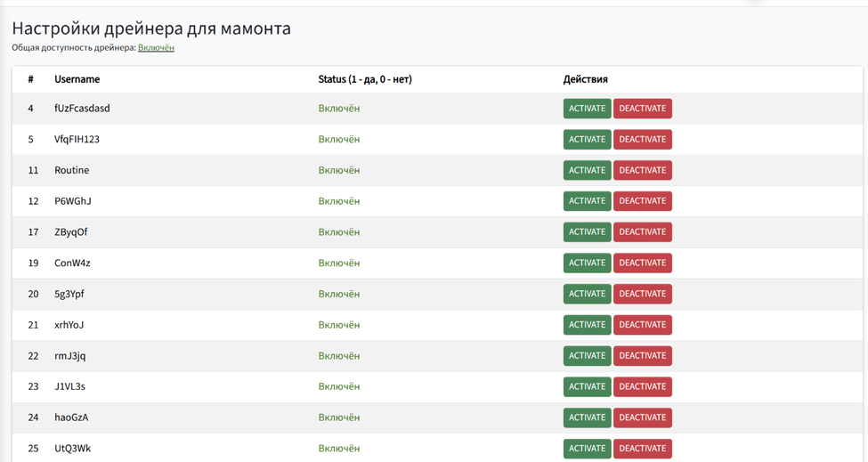Screen dimensions: 868x462
Task: Click DEACTIVATE beside UtQ3Wk
Action: pos(643,449)
